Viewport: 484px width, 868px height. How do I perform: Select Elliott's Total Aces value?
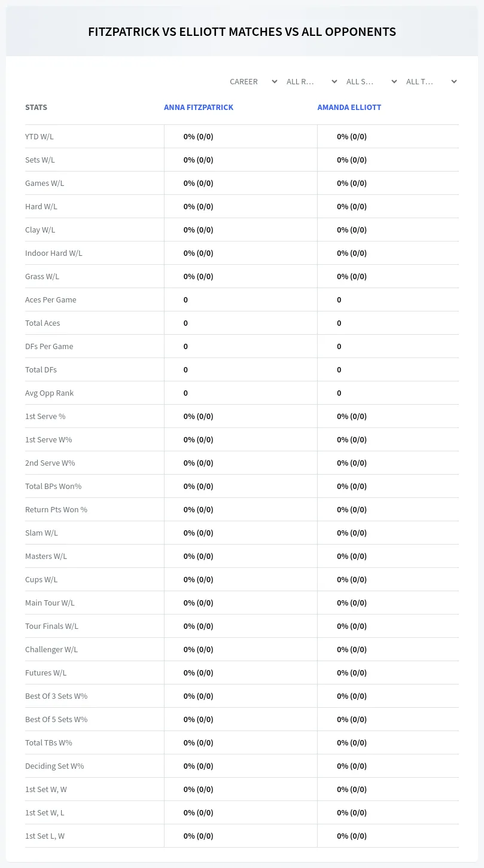[339, 323]
